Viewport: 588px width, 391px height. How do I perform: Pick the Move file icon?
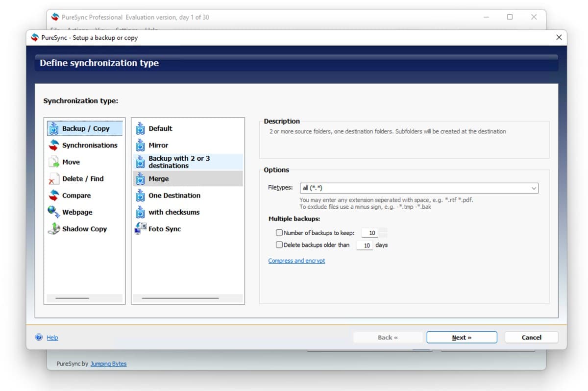pyautogui.click(x=54, y=162)
